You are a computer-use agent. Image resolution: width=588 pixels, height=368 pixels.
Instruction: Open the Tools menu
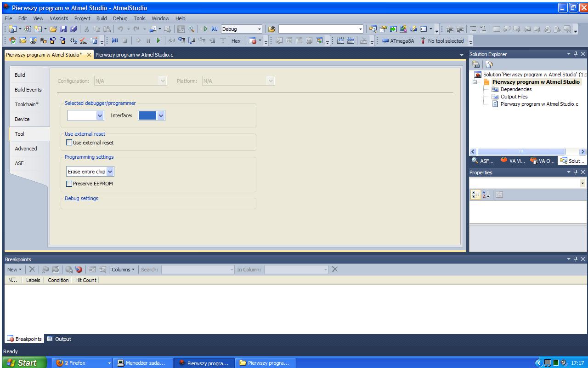[139, 18]
